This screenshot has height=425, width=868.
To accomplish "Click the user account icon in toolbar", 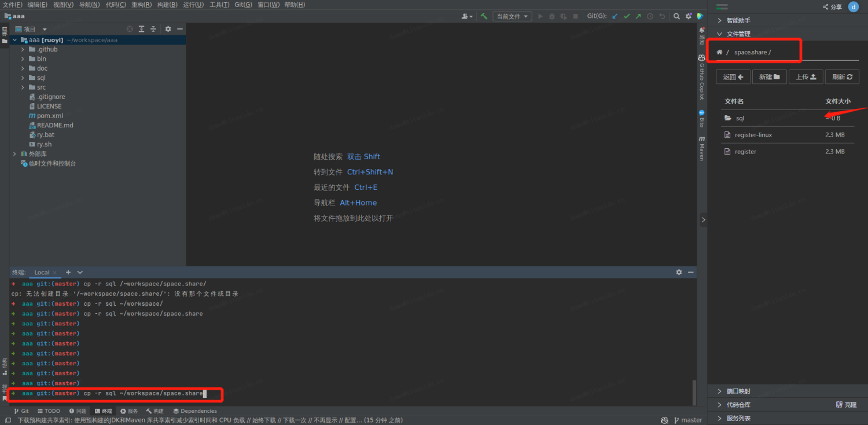I will click(466, 16).
